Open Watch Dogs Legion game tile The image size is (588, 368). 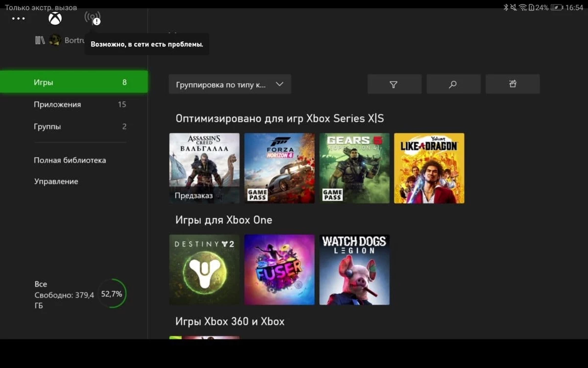[x=354, y=269]
